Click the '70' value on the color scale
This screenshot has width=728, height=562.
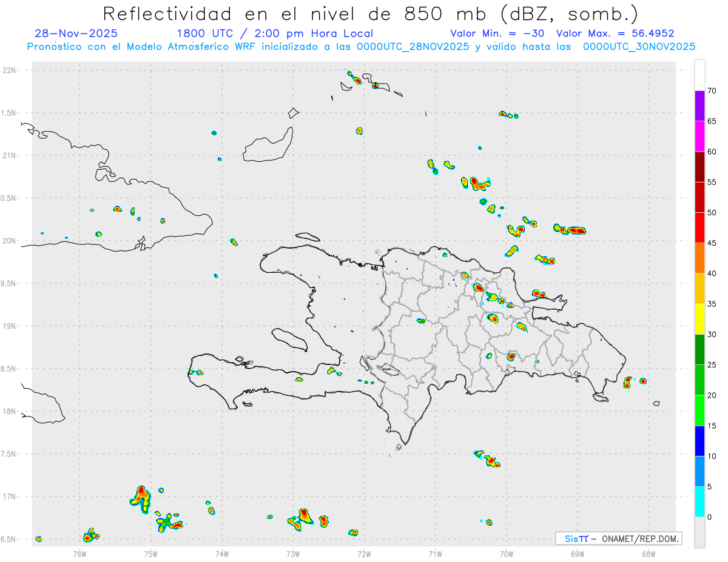point(712,91)
